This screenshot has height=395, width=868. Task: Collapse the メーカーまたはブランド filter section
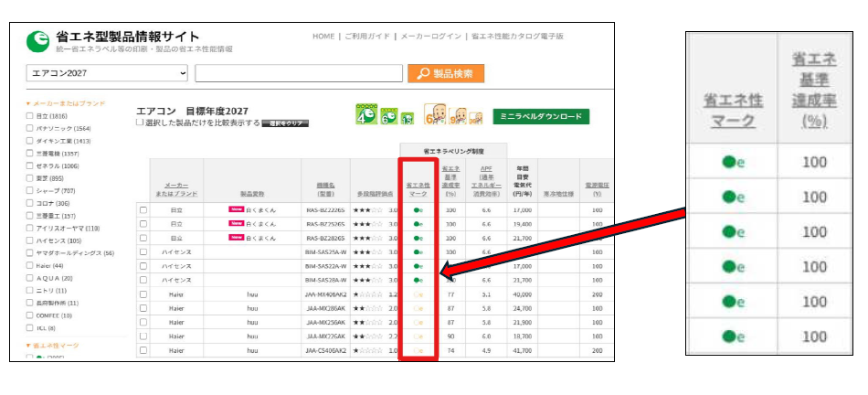pyautogui.click(x=66, y=103)
